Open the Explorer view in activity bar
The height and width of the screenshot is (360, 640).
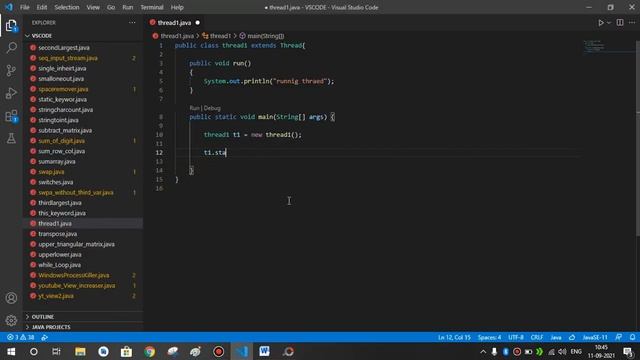point(11,26)
